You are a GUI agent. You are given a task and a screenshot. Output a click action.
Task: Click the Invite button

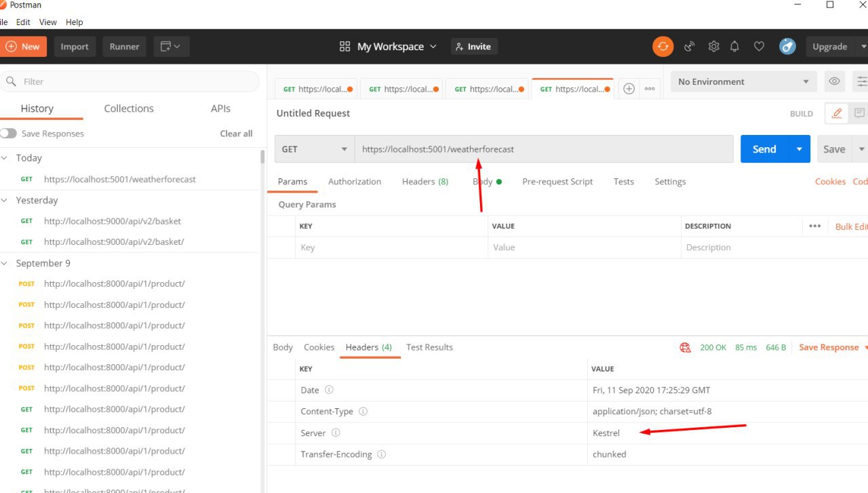(x=474, y=47)
